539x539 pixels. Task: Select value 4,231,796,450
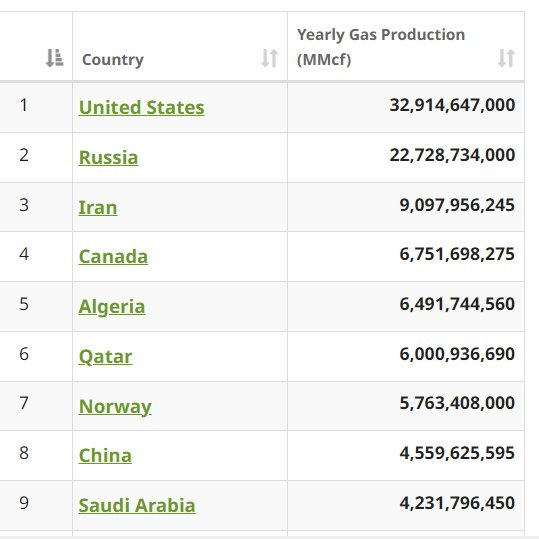(457, 503)
